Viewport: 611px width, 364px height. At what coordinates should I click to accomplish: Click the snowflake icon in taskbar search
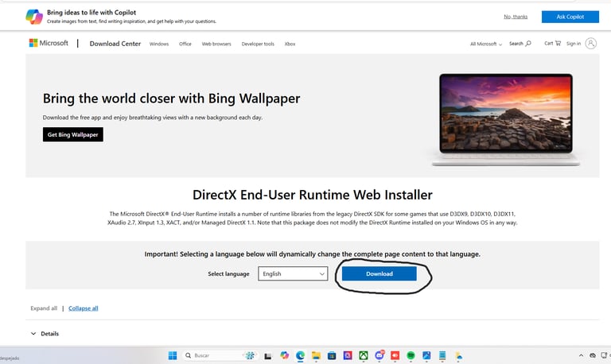coord(250,355)
